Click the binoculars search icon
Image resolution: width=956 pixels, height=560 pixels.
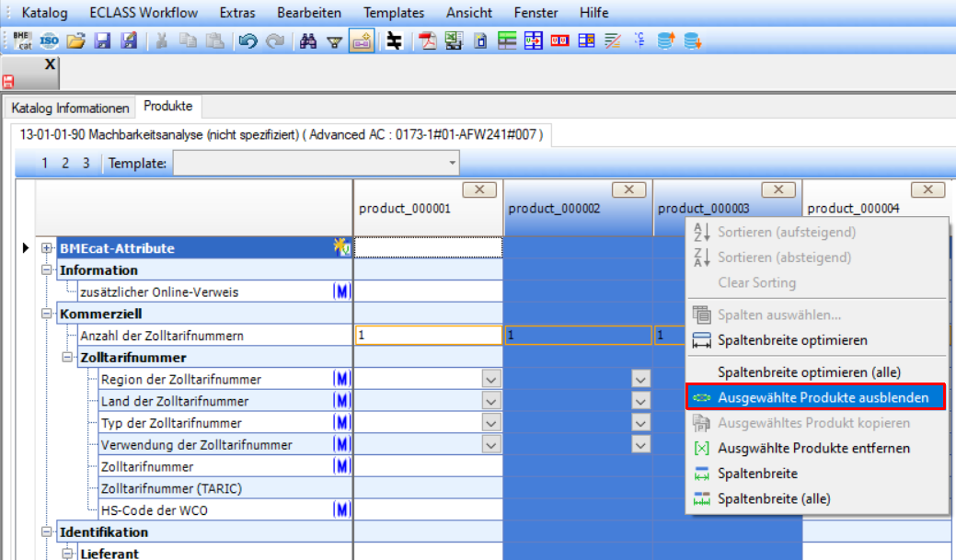pyautogui.click(x=308, y=40)
